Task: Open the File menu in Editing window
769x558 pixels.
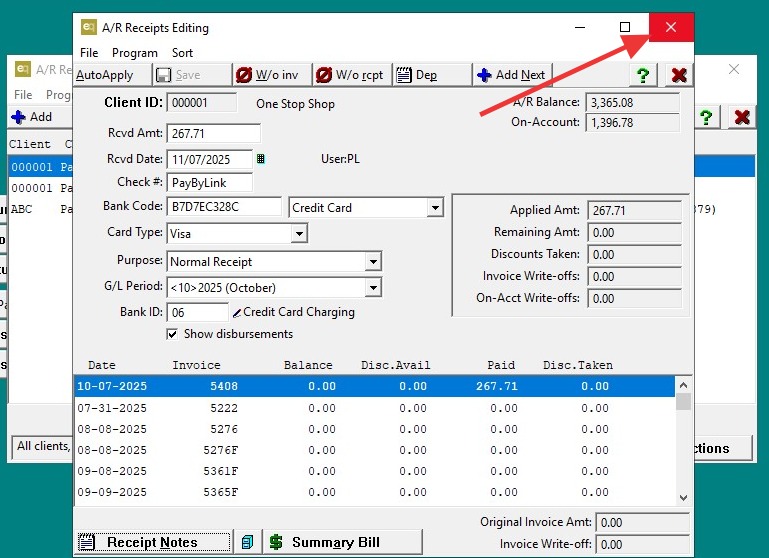Action: point(89,52)
